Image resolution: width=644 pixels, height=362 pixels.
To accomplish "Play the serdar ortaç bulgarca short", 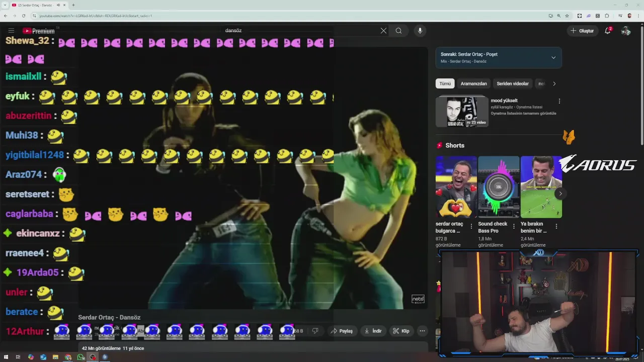I will coord(456,187).
